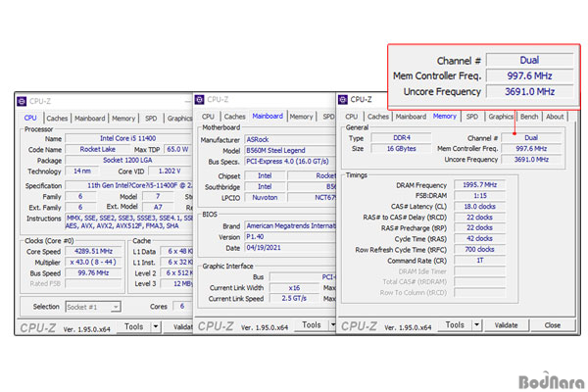Click the 700 clocks row refresh value
Image resolution: width=588 pixels, height=392 pixels.
pos(479,250)
